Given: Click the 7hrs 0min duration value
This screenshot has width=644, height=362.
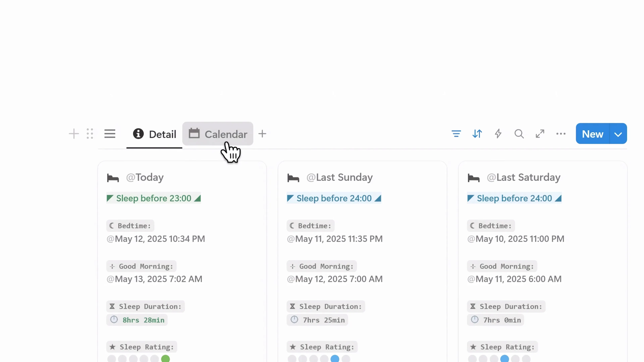Looking at the screenshot, I should 496,320.
